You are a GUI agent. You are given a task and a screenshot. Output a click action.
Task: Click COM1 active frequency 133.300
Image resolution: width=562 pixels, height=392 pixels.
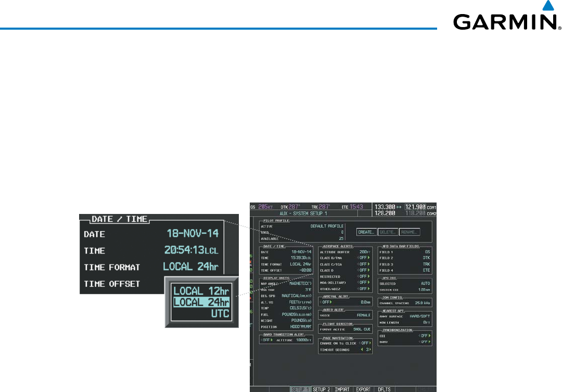[x=385, y=207]
